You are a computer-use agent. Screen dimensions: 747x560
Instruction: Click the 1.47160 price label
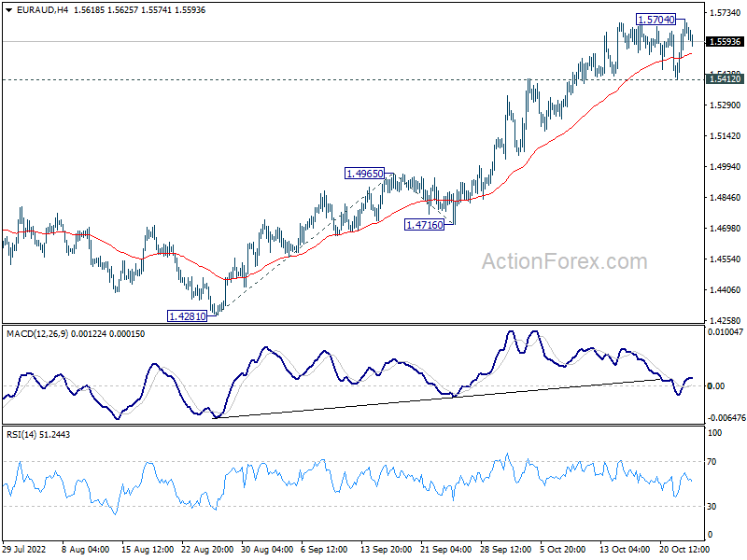click(x=424, y=224)
